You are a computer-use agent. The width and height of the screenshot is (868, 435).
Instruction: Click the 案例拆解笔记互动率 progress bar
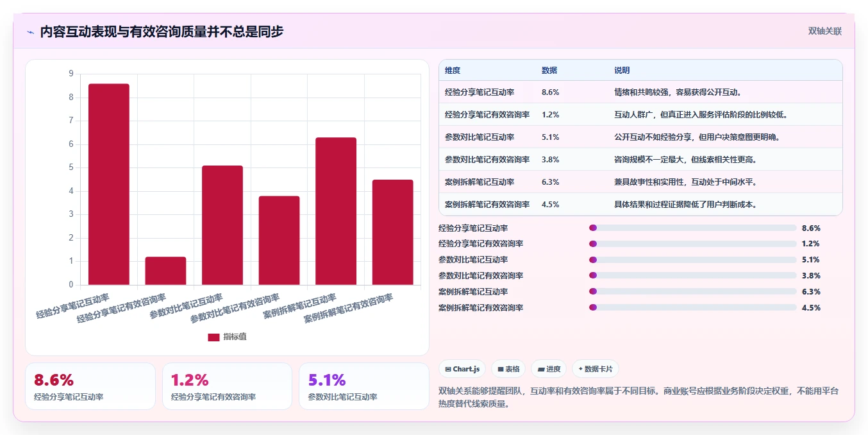tap(692, 292)
